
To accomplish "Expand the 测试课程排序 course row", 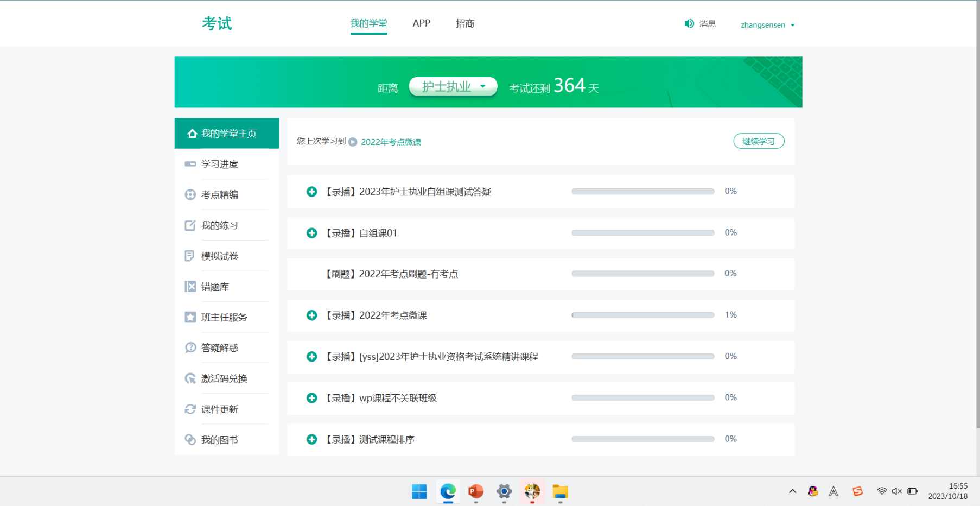I will coord(311,439).
